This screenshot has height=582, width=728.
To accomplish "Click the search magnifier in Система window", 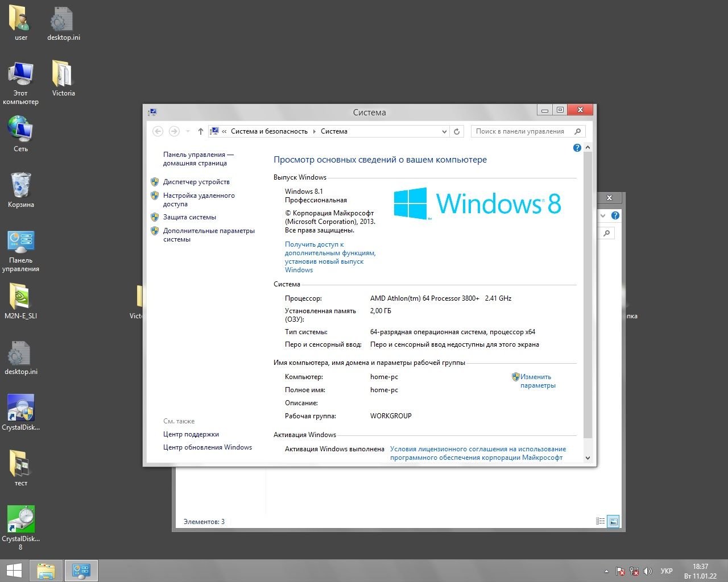I will tap(578, 131).
